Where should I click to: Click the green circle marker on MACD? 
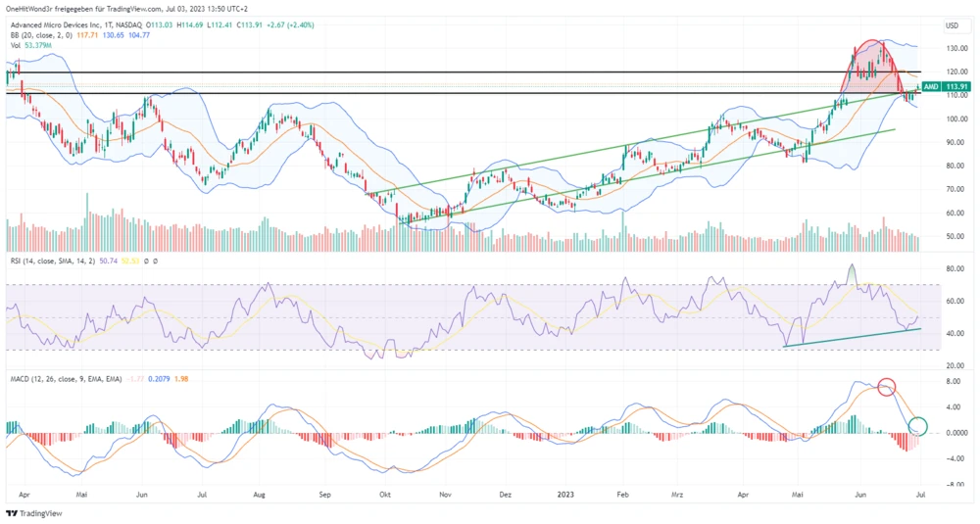(917, 426)
